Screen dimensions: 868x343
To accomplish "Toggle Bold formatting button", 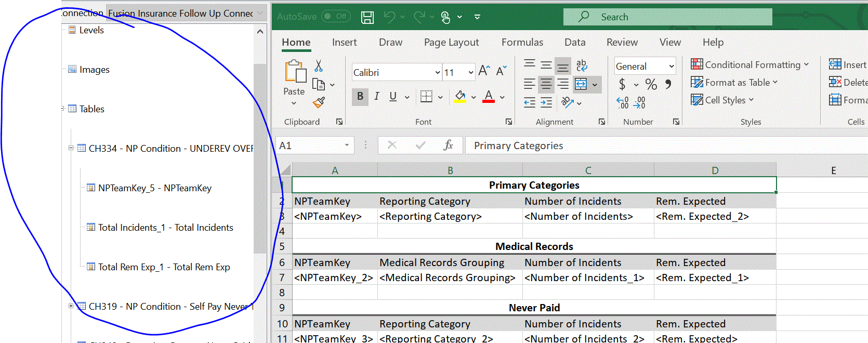I will tap(360, 97).
